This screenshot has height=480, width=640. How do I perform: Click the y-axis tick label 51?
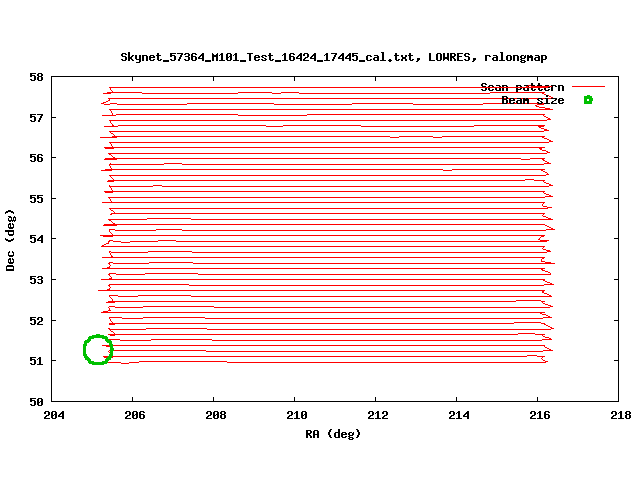36,361
